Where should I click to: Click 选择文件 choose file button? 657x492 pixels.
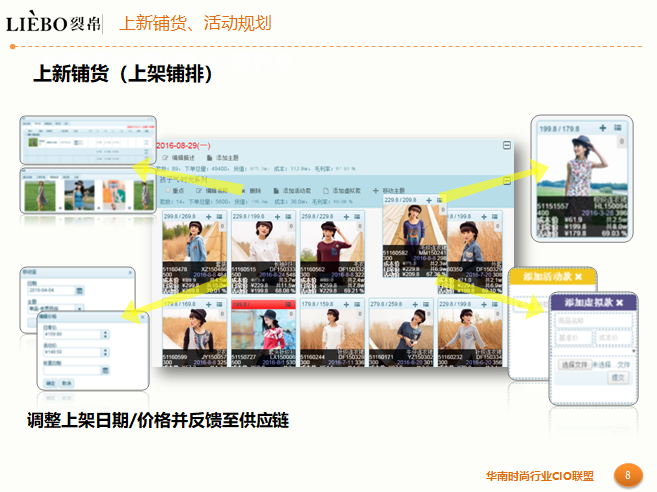click(574, 365)
